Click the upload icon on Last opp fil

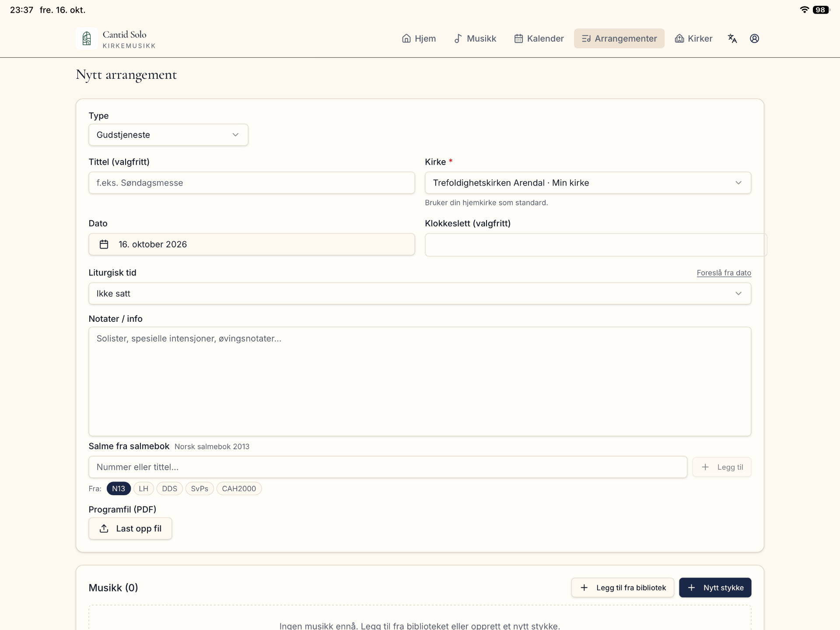pyautogui.click(x=104, y=528)
